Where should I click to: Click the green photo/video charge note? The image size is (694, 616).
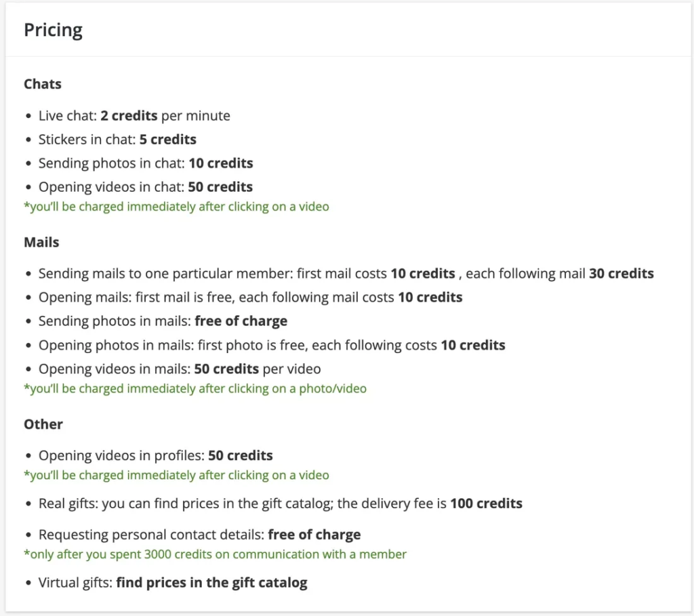[x=195, y=388]
